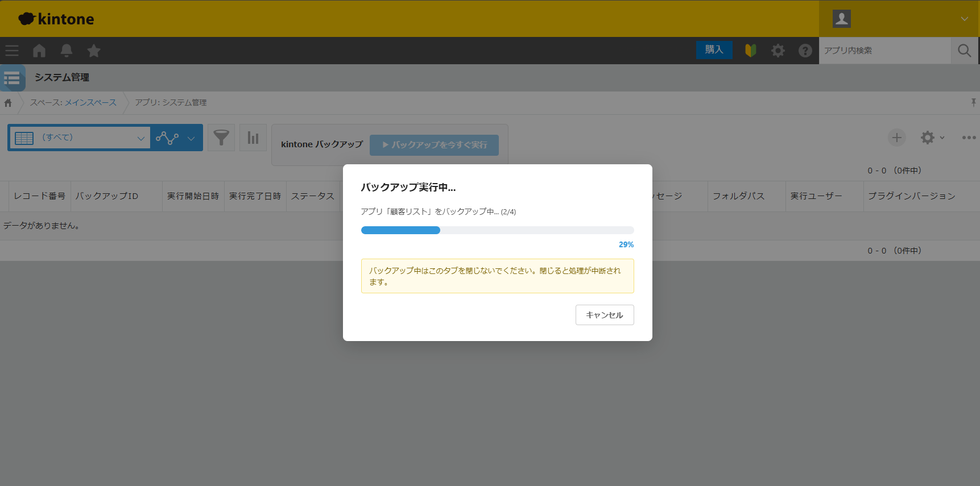Click the graph view icon

[167, 138]
